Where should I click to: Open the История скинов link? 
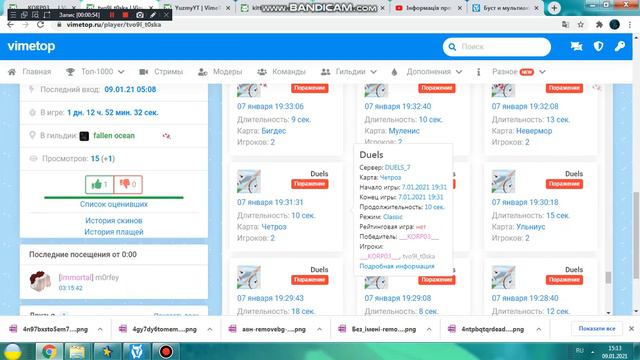[114, 220]
